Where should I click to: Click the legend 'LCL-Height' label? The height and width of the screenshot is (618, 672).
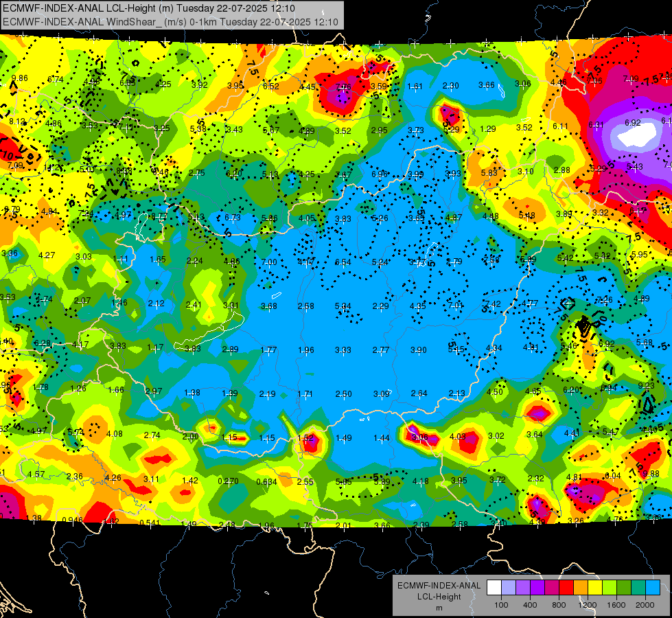pyautogui.click(x=439, y=597)
